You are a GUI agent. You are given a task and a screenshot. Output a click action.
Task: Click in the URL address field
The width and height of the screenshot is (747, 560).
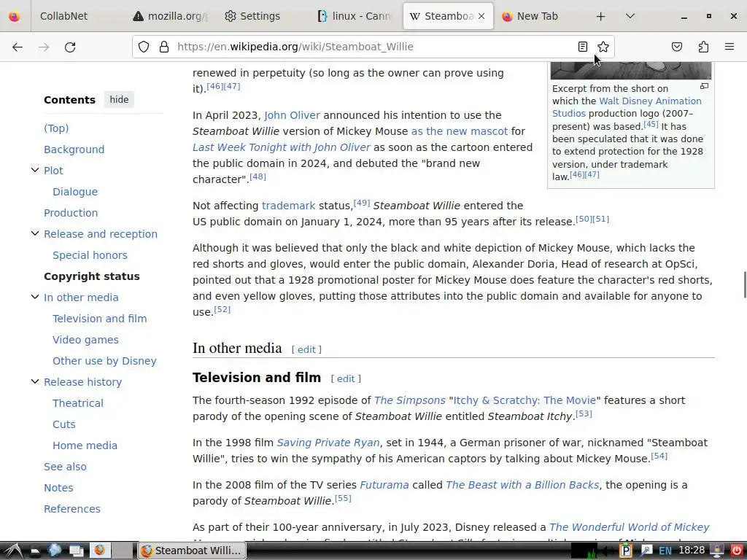click(x=371, y=47)
